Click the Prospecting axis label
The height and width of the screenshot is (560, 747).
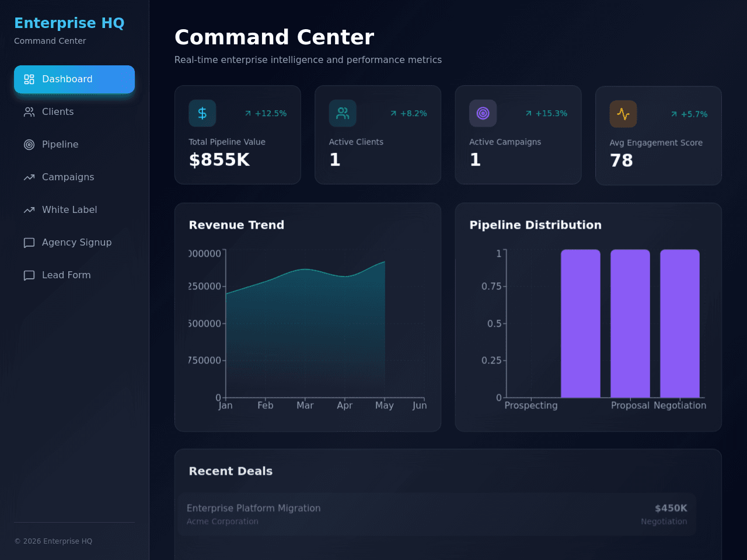pyautogui.click(x=531, y=405)
